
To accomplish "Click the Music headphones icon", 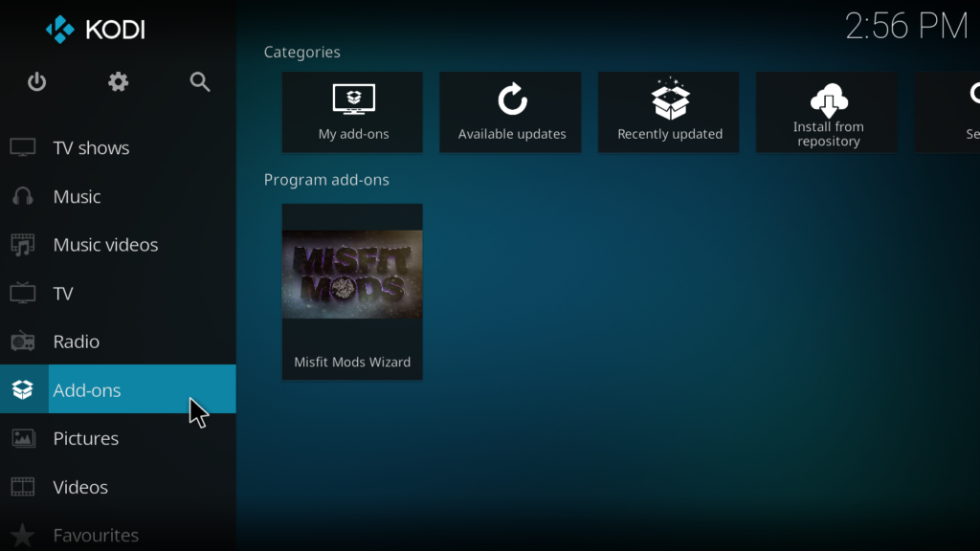I will 23,196.
